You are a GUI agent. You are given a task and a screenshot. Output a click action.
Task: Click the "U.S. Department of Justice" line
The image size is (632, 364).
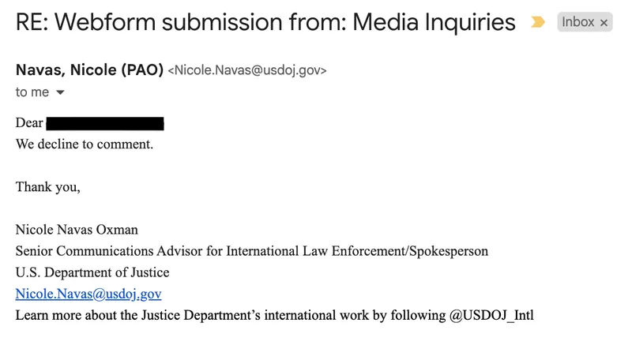92,272
